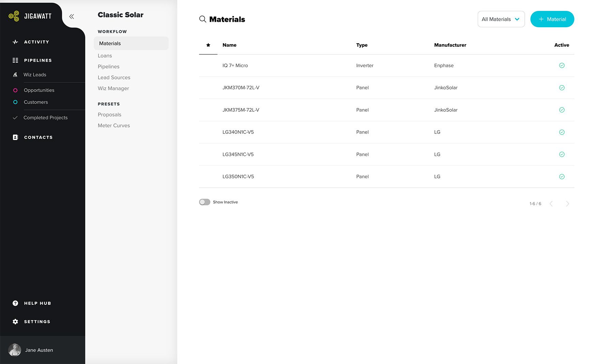The image size is (596, 364).
Task: Open the LG350N1C-V5 material
Action: [x=238, y=177]
